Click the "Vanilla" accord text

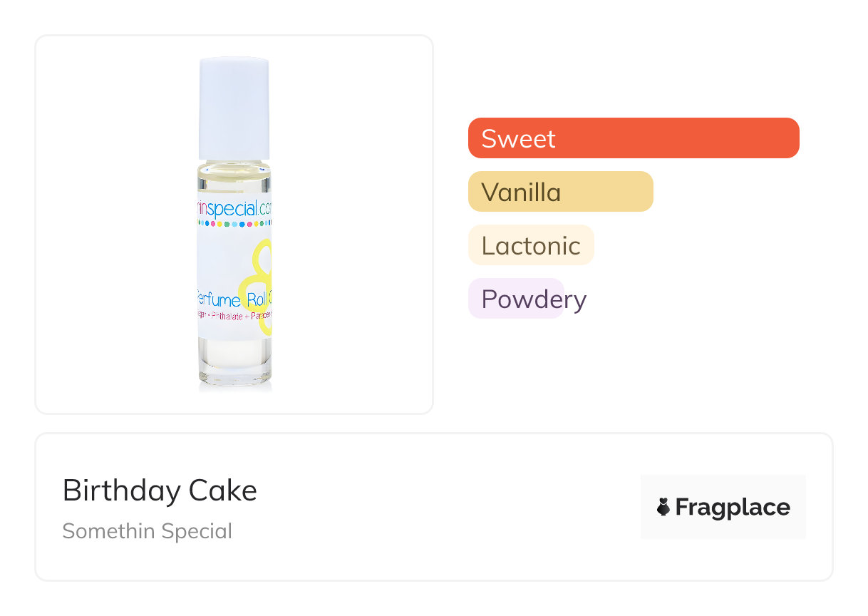tap(521, 192)
